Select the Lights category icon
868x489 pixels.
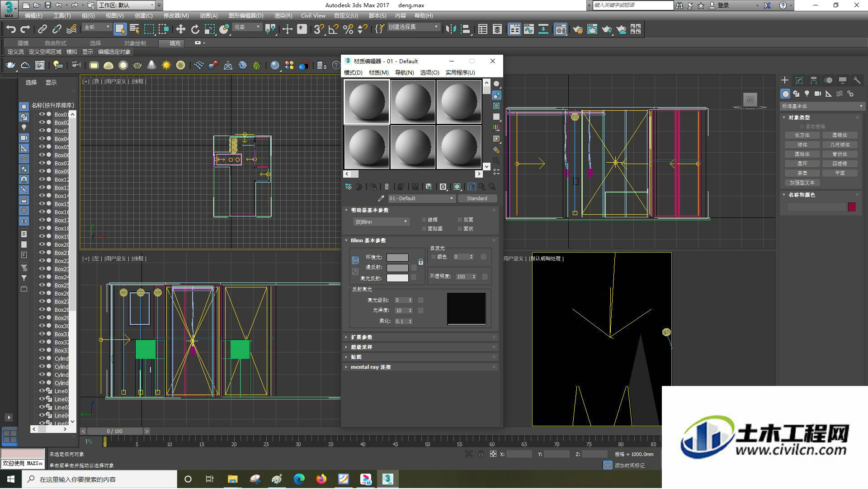click(x=807, y=94)
